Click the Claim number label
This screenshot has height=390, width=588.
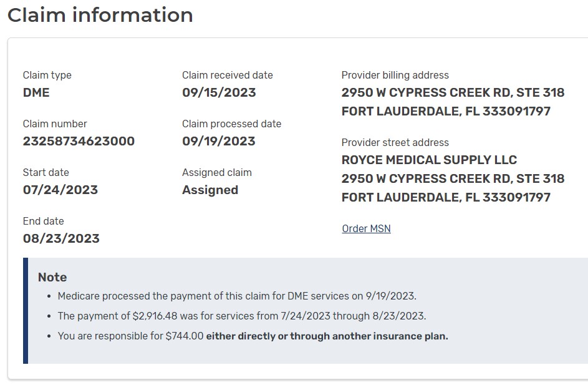click(x=55, y=124)
